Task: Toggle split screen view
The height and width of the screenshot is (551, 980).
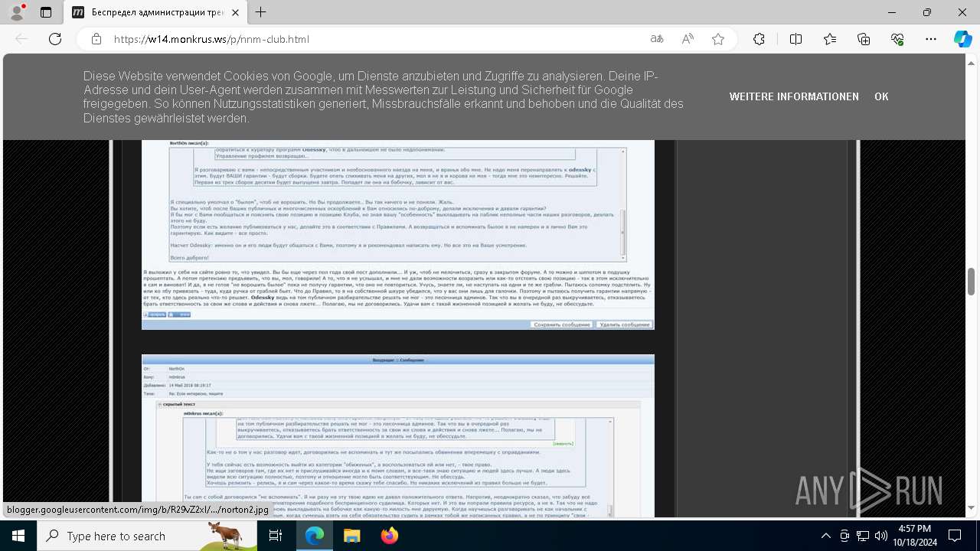Action: click(795, 39)
